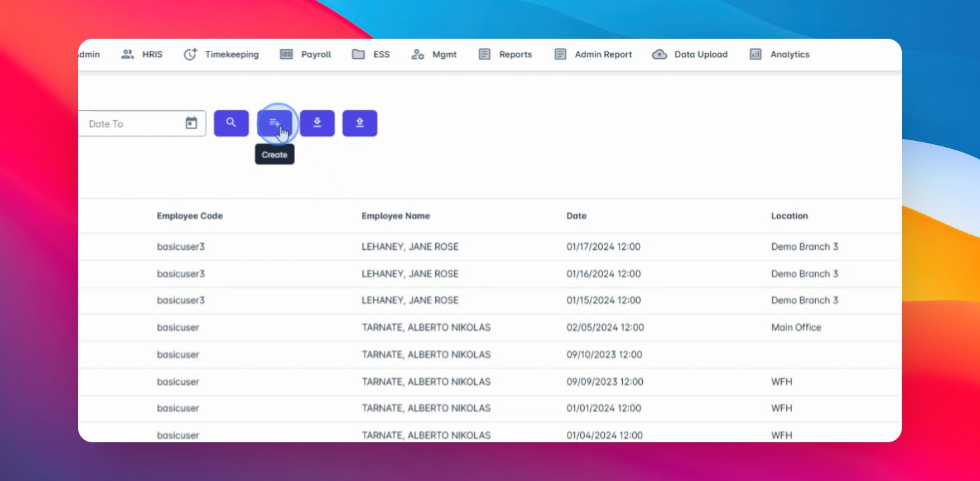Viewport: 980px width, 481px height.
Task: Click basicuser3 code in the 01/17/2024 row
Action: click(x=181, y=247)
